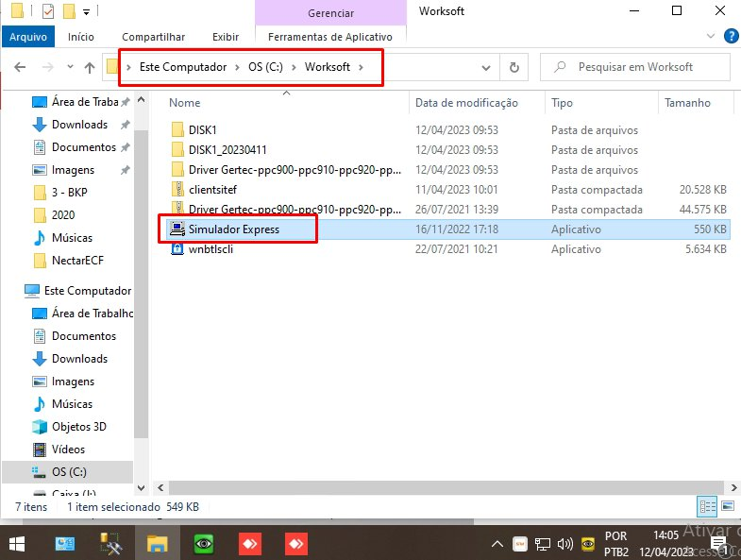The height and width of the screenshot is (560, 741).
Task: Go up one folder level
Action: pos(90,68)
